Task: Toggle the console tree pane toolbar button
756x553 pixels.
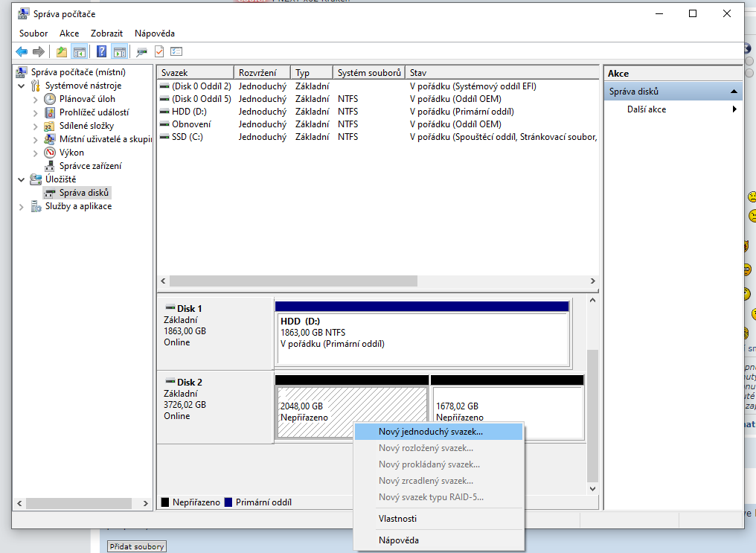Action: tap(80, 51)
